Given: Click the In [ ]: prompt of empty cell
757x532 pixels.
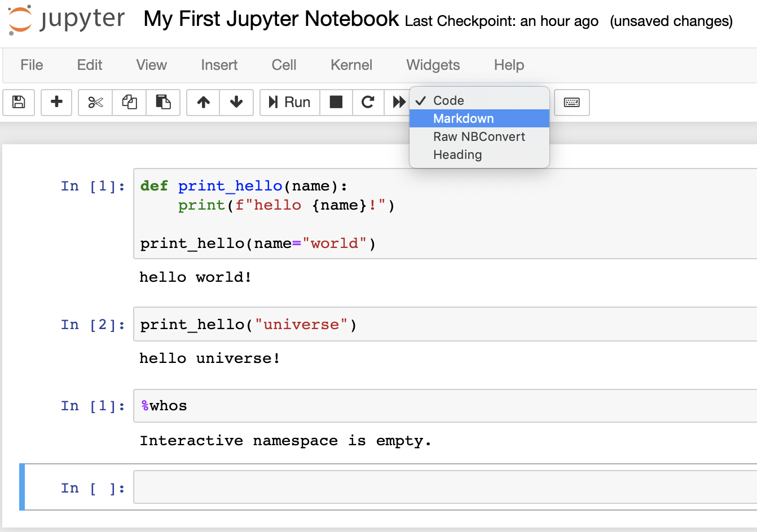Looking at the screenshot, I should (x=93, y=488).
